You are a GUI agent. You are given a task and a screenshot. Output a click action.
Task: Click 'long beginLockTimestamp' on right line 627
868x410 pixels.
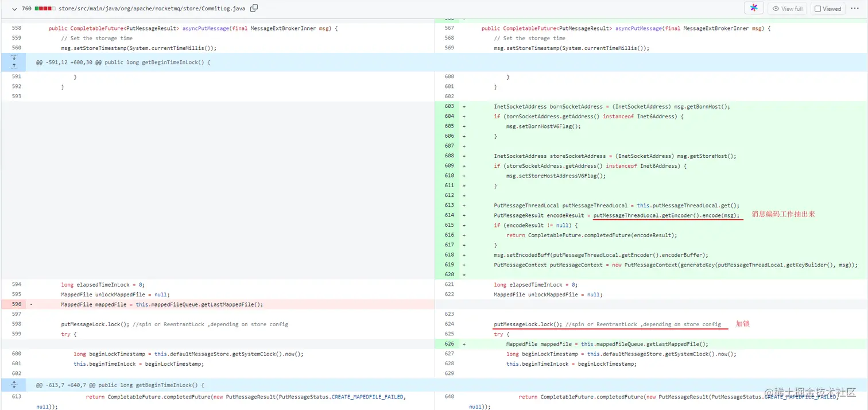621,354
